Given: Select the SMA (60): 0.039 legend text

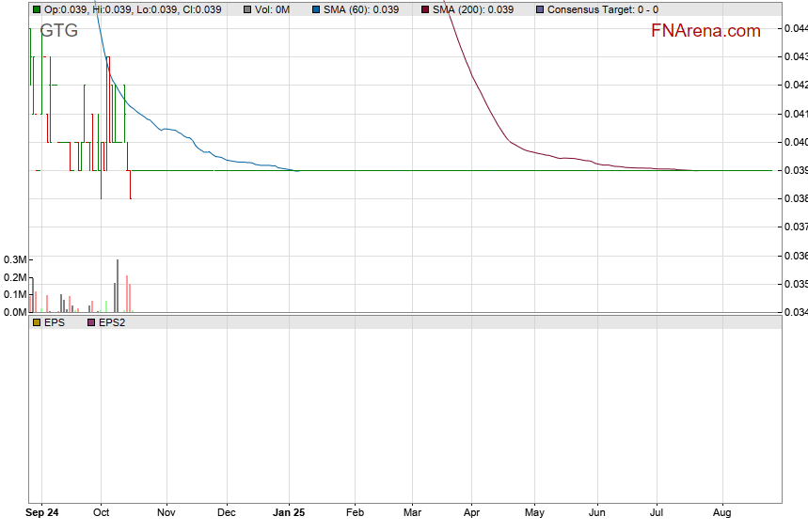Looking at the screenshot, I should tap(362, 9).
